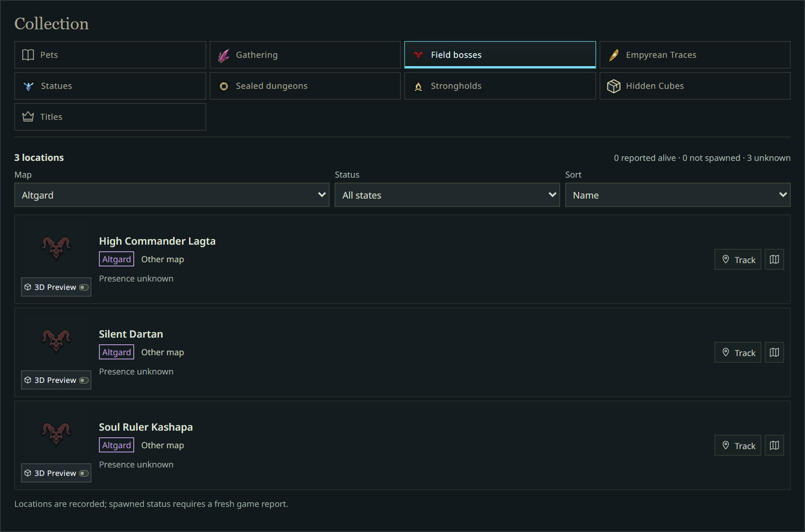805x532 pixels.
Task: Click the boss skull icon of Soul Ruler Kashapa
Action: pyautogui.click(x=56, y=434)
